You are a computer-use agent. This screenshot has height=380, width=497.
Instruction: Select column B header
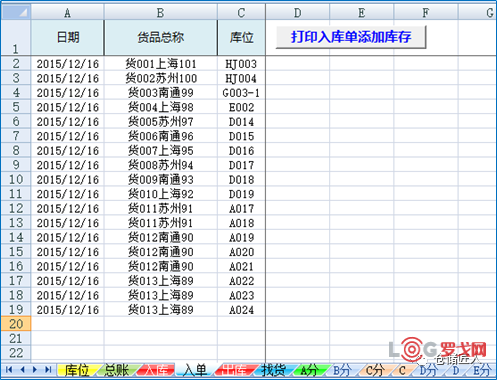point(161,12)
